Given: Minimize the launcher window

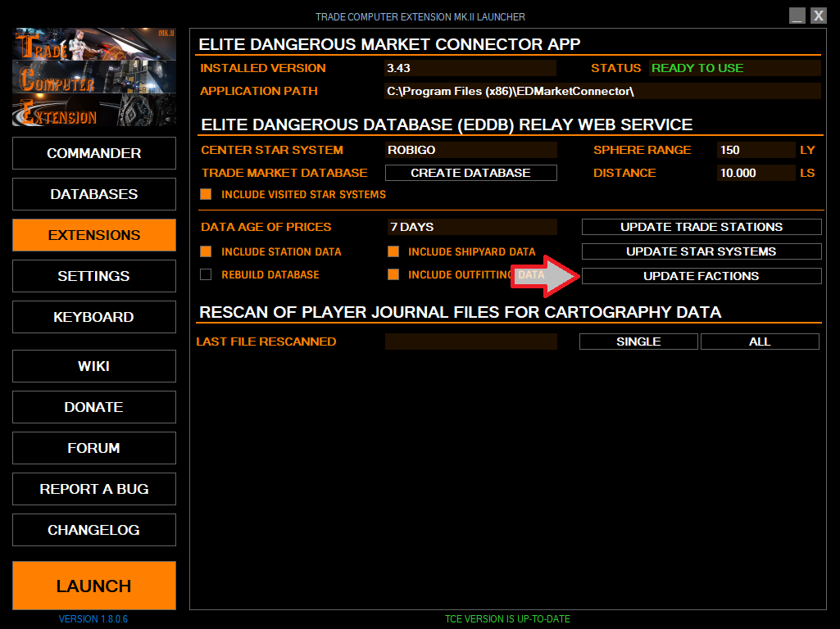Looking at the screenshot, I should click(x=797, y=16).
